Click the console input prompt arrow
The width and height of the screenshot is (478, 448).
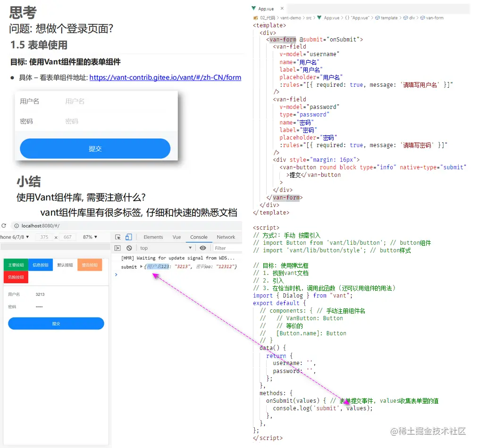click(x=116, y=274)
